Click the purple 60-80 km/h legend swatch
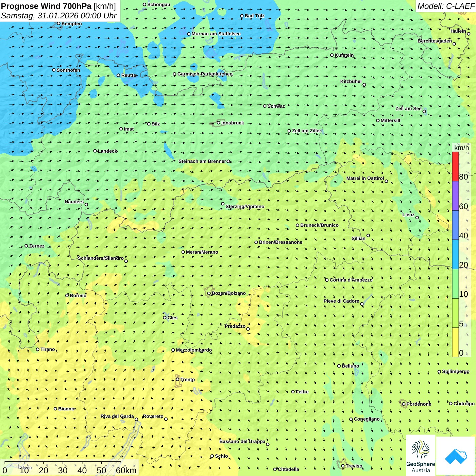The width and height of the screenshot is (476, 476). click(x=455, y=196)
